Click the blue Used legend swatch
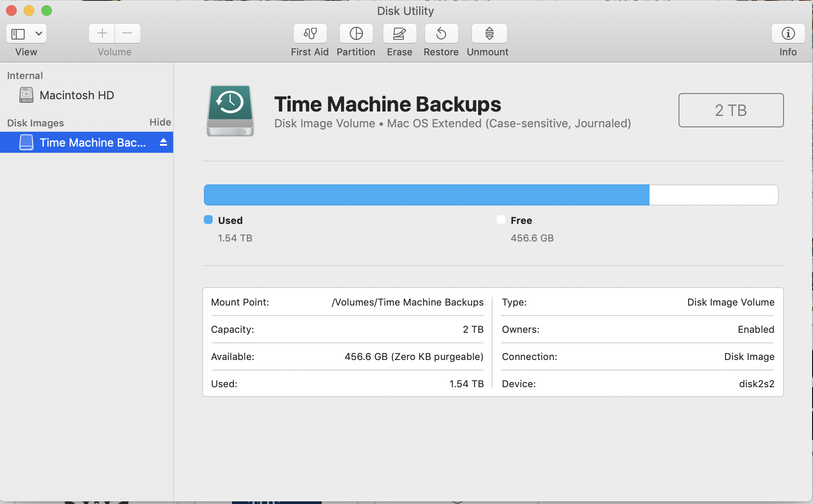Image resolution: width=813 pixels, height=504 pixels. pos(208,220)
